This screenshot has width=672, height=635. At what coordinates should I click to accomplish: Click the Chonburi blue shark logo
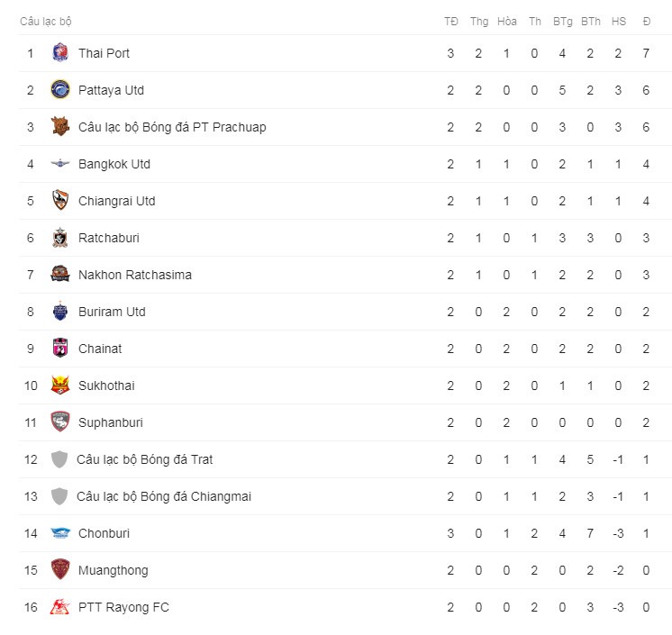[60, 532]
